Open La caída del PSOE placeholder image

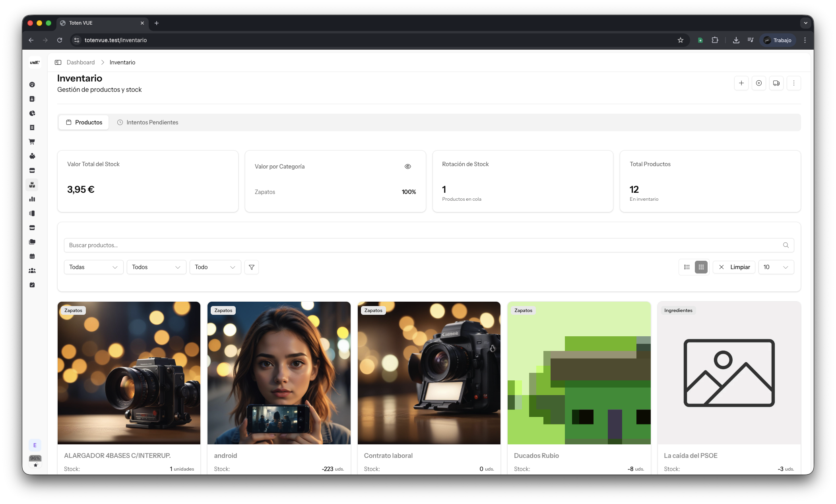pyautogui.click(x=729, y=373)
